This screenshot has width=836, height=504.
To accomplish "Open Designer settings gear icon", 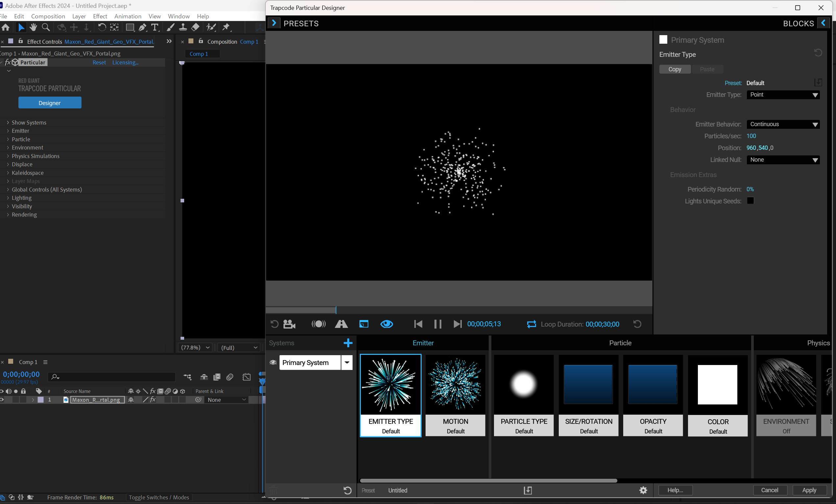I will coord(643,490).
